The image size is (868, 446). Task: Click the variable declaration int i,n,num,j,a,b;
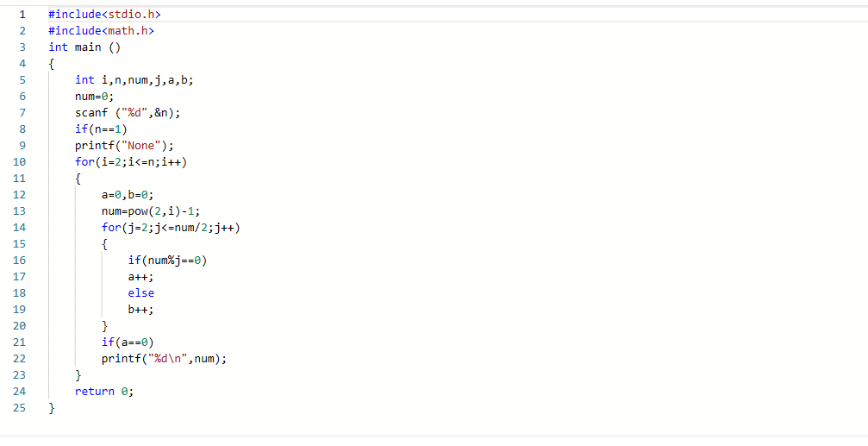(x=134, y=80)
